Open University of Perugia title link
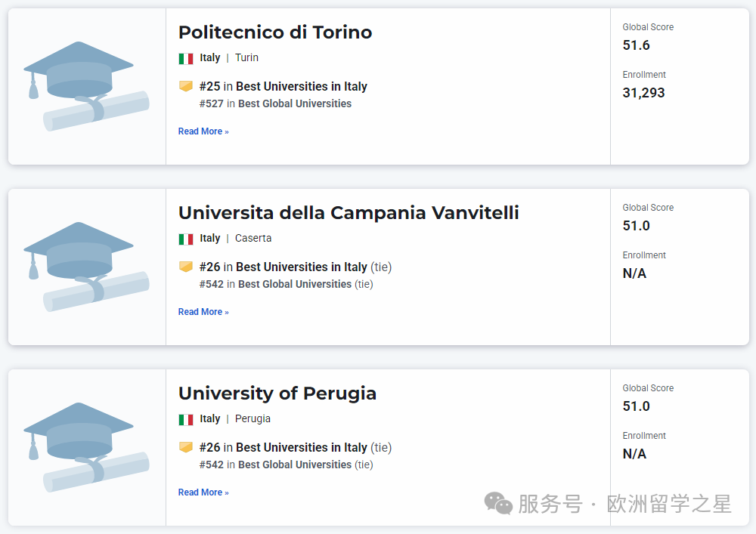The height and width of the screenshot is (534, 756). (277, 394)
